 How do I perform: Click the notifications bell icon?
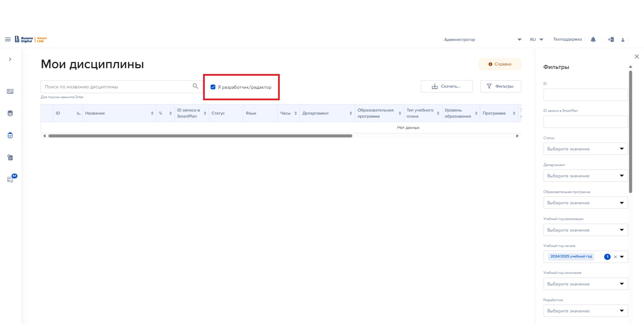tap(593, 40)
